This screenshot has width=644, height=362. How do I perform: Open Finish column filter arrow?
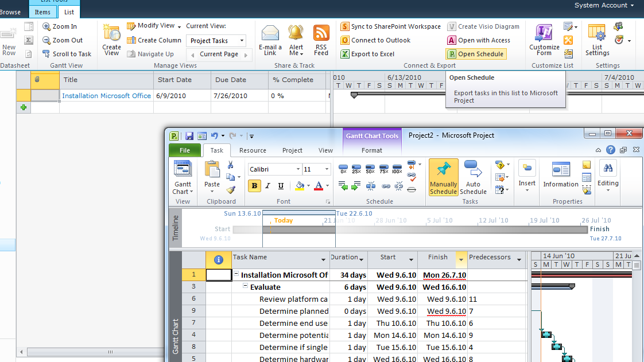[x=461, y=259]
